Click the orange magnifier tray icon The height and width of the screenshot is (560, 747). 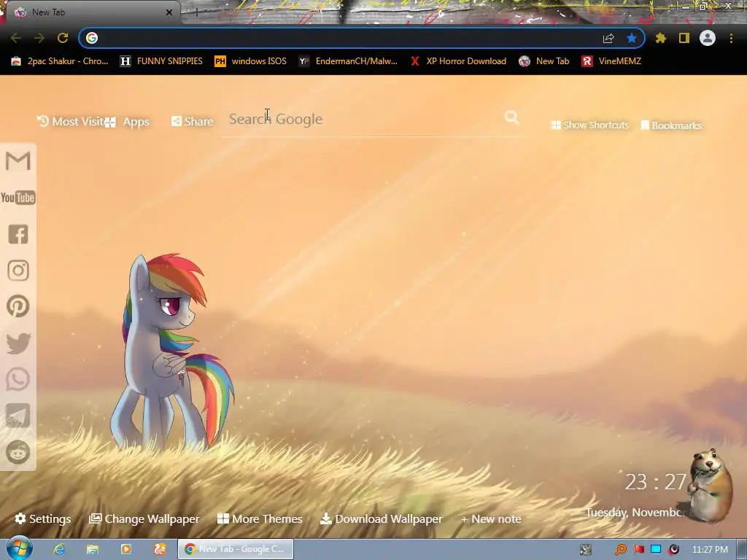click(x=621, y=550)
